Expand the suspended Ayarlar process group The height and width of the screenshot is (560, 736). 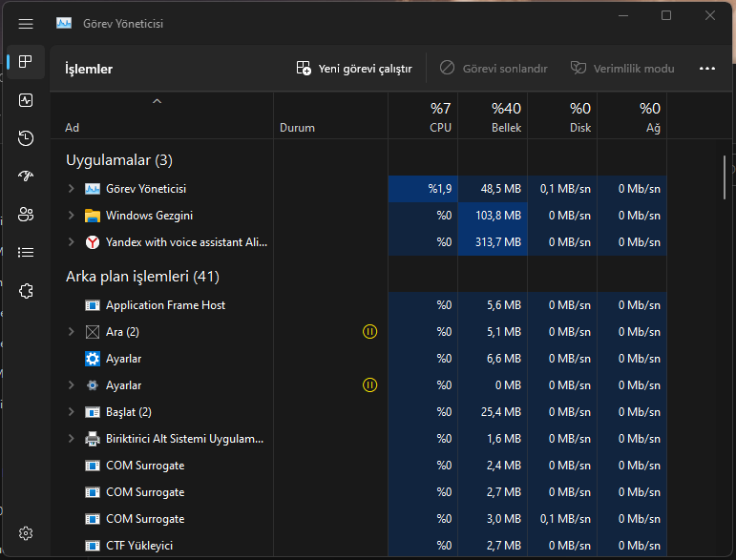click(x=72, y=385)
